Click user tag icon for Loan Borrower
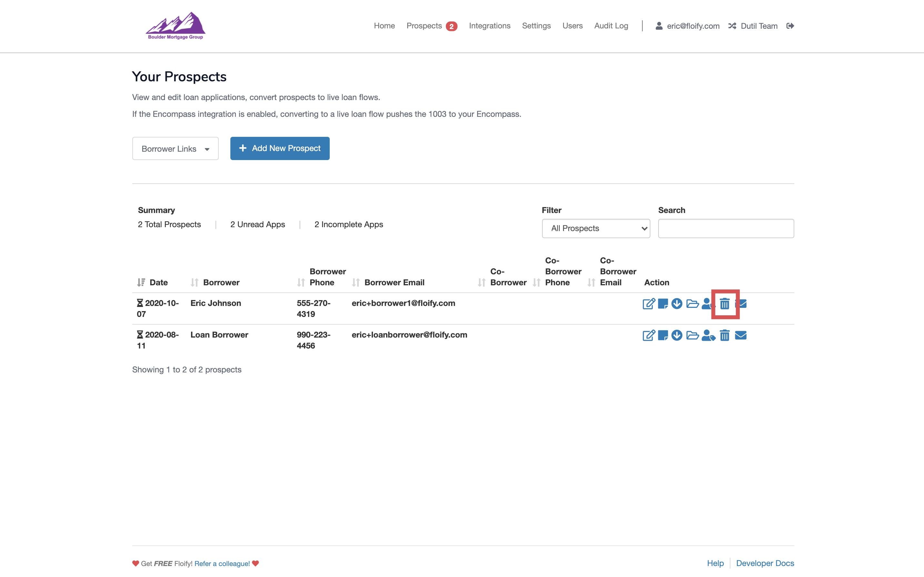Image resolution: width=924 pixels, height=577 pixels. point(708,335)
